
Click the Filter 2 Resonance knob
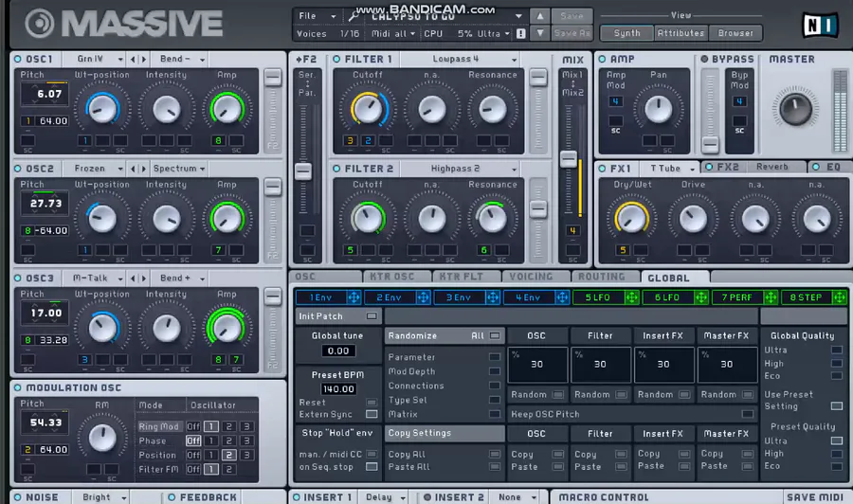coord(492,219)
